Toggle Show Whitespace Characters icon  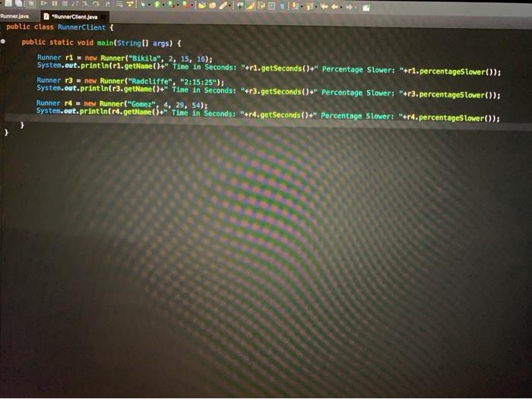point(282,6)
